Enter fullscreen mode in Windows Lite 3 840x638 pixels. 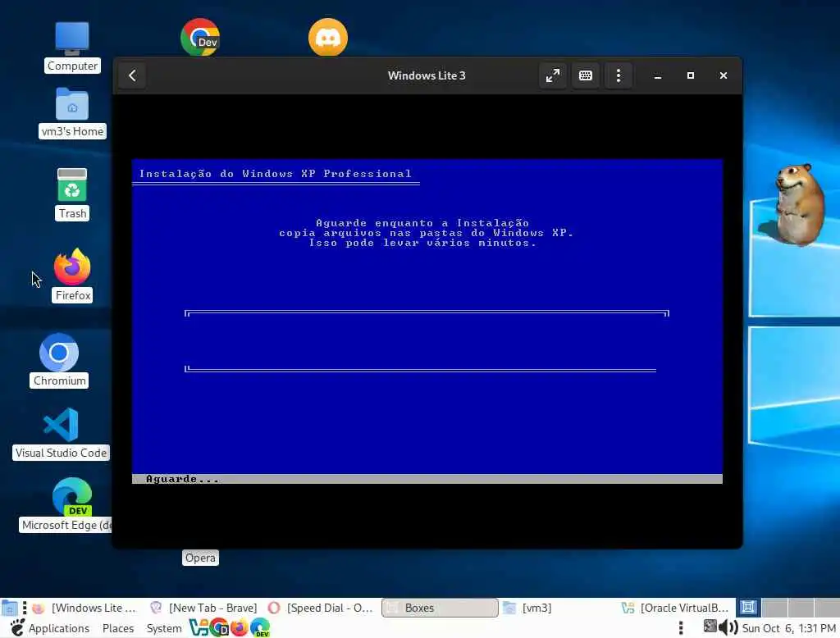(552, 75)
